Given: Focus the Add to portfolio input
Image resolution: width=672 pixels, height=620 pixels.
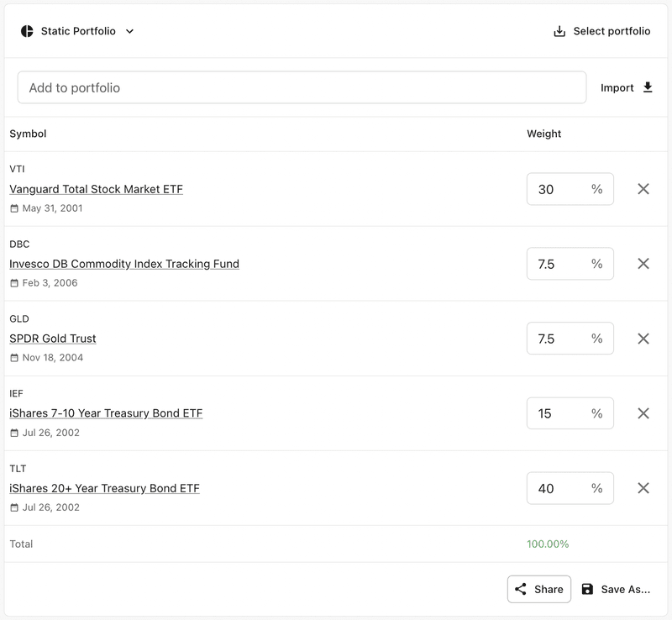Looking at the screenshot, I should point(302,87).
